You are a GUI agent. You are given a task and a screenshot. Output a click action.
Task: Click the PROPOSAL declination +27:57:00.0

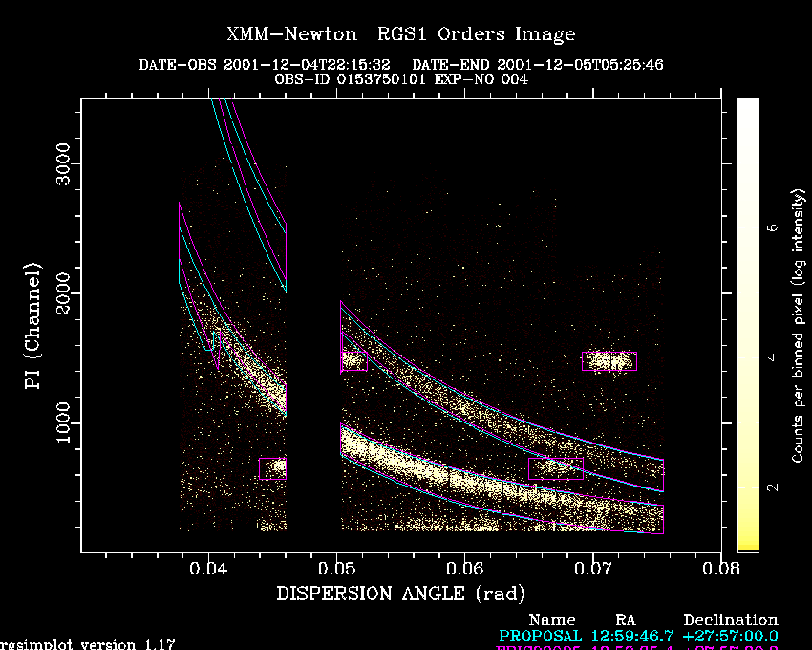731,636
